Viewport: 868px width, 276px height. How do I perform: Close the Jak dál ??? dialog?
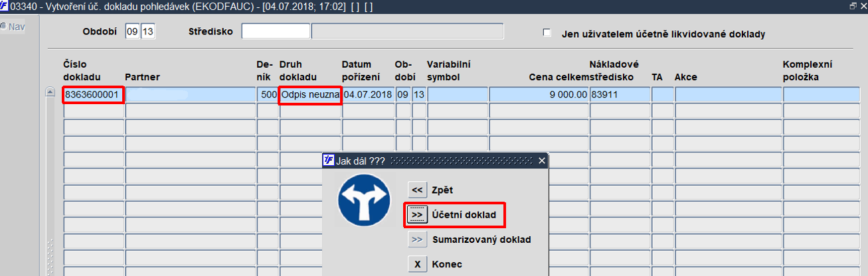click(x=542, y=161)
